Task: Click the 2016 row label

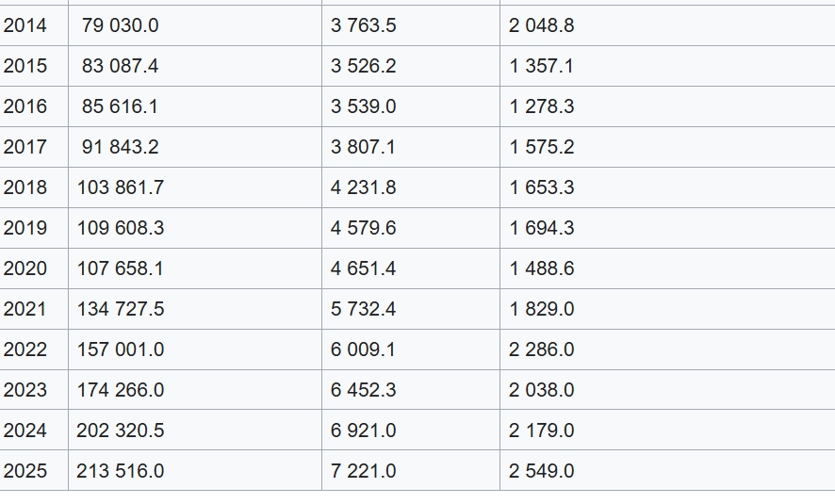Action: pos(25,106)
